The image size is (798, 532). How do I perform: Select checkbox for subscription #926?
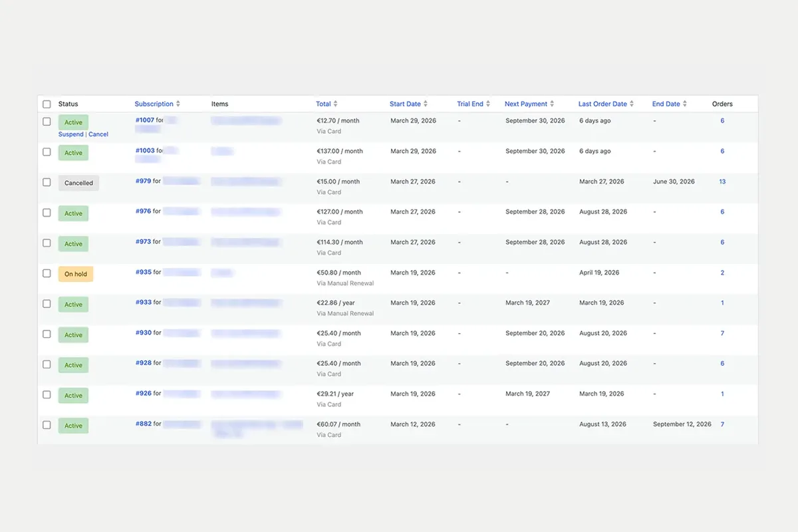click(47, 395)
